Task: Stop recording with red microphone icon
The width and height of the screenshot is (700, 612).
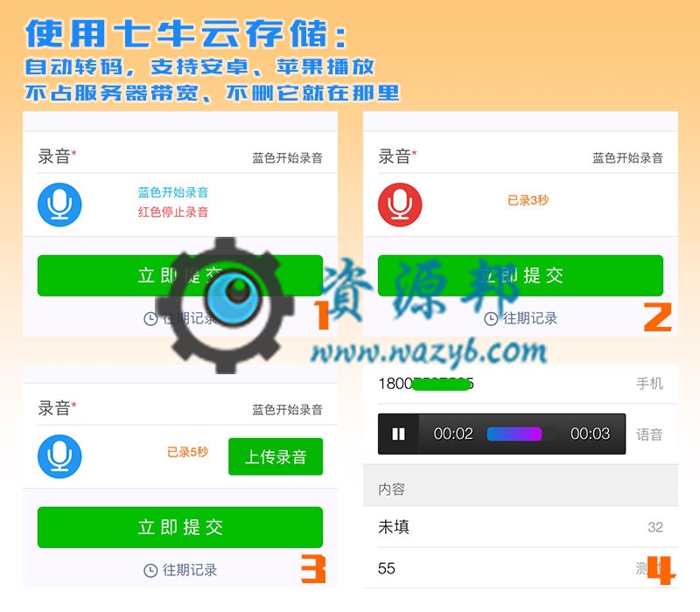Action: tap(400, 205)
